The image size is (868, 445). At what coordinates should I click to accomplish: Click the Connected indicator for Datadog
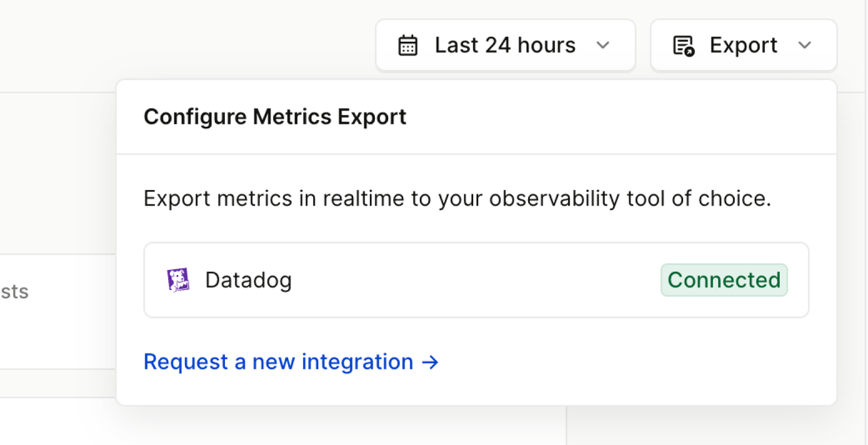point(723,279)
